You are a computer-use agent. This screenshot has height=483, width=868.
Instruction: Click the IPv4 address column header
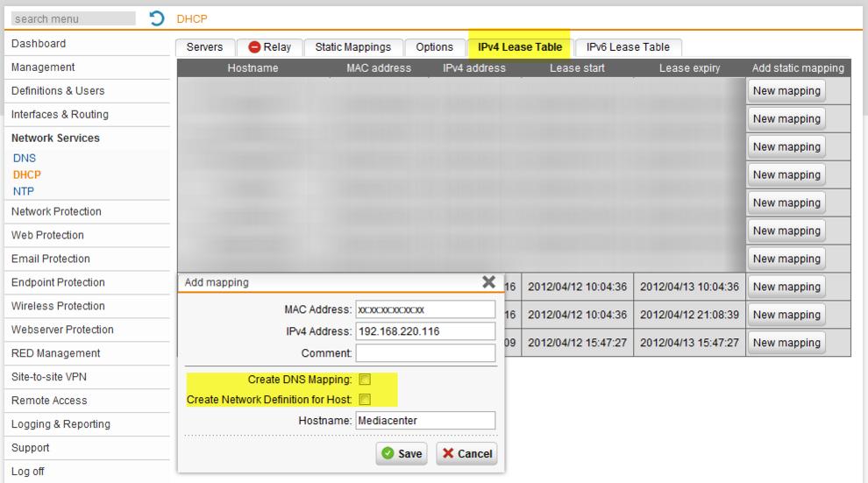pos(473,68)
